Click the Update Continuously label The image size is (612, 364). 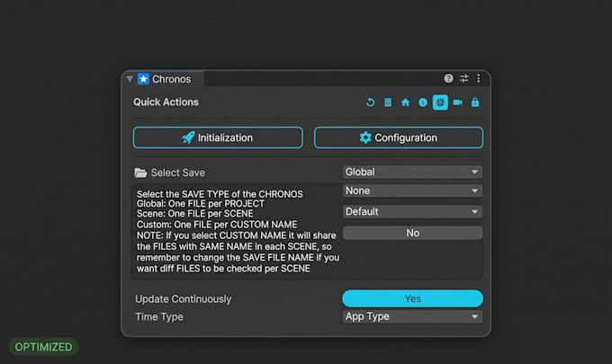[x=183, y=299]
